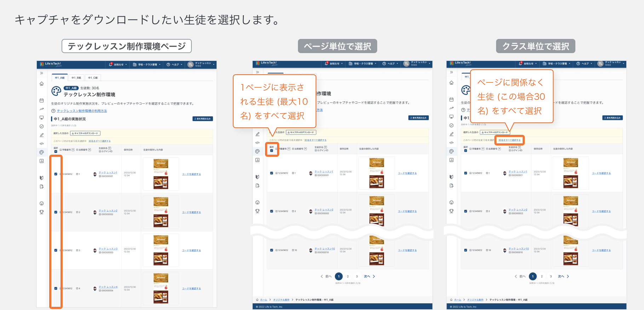The height and width of the screenshot is (310, 644).
Task: Open calendar icon in right screenshot sidebar
Action: [451, 99]
